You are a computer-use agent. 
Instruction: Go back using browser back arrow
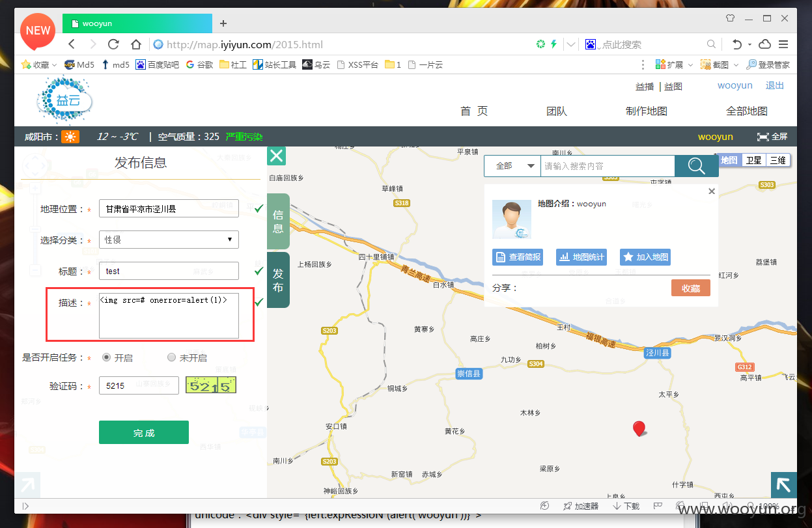click(72, 44)
